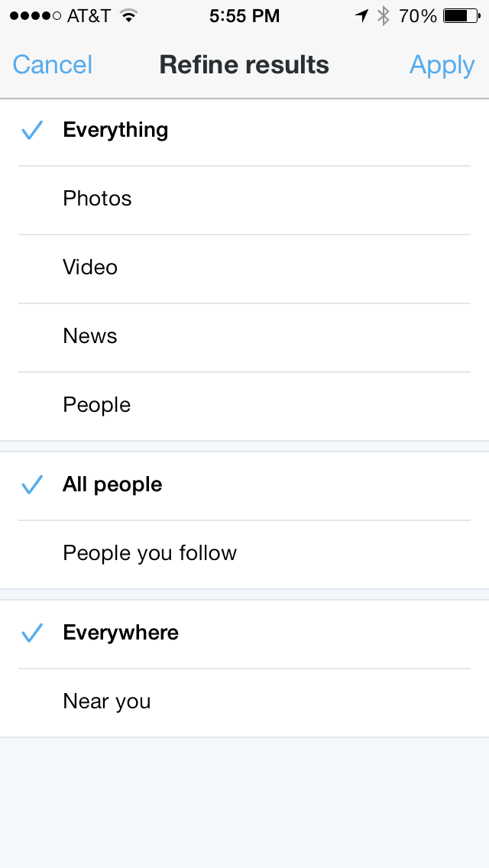
Task: Cancel refining the results
Action: tap(53, 65)
